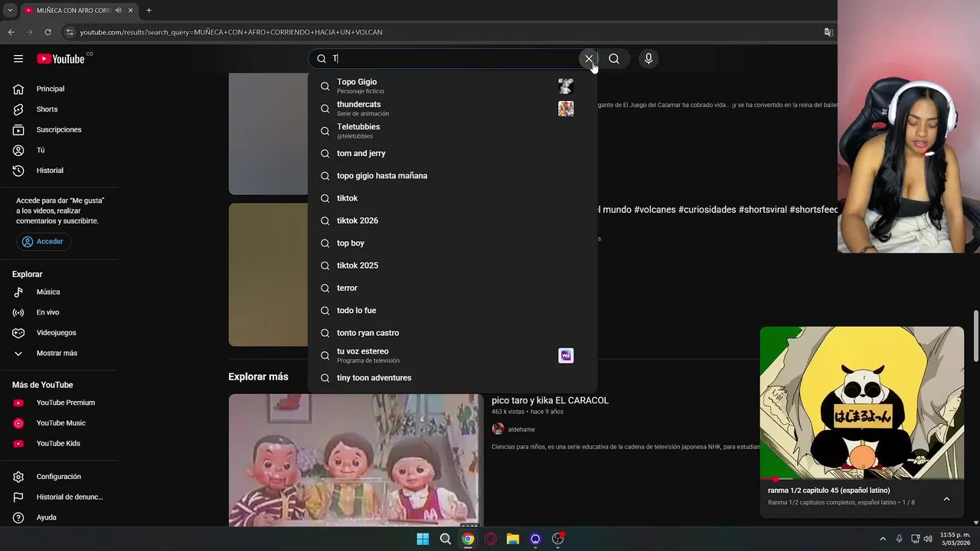980x551 pixels.
Task: Open Configuración settings
Action: coord(59,477)
